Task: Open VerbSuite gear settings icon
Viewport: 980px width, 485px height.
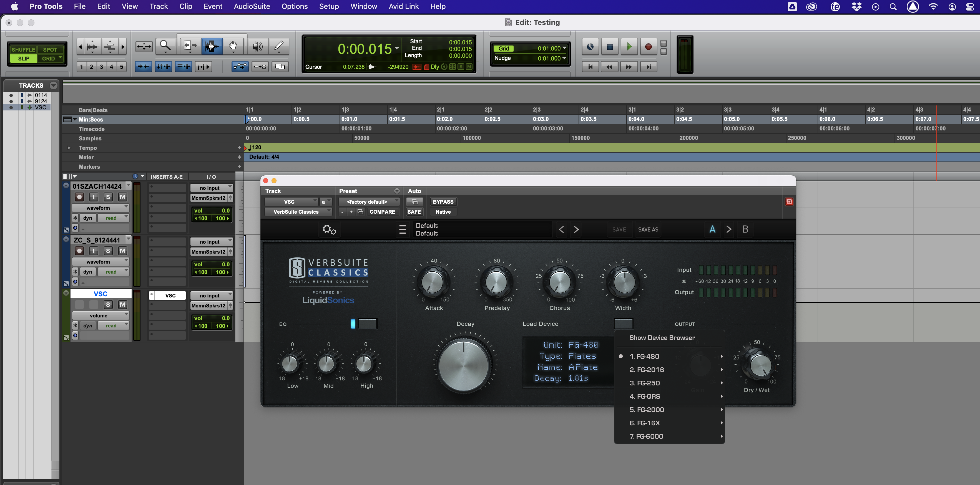Action: tap(329, 229)
